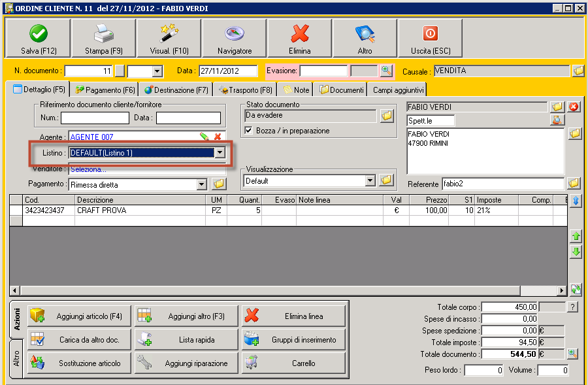Screen dimensions: 588x385
Task: Select CRAFT PROVA description cell
Action: [140, 210]
